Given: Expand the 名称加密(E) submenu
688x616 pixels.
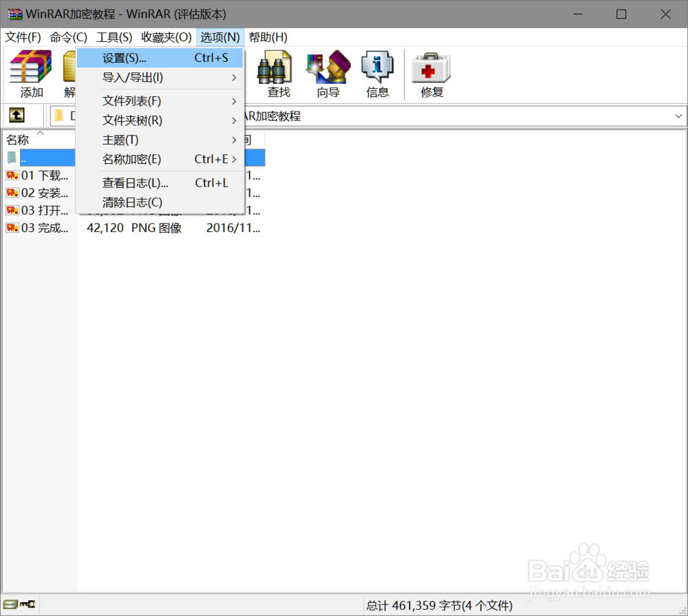Looking at the screenshot, I should point(160,159).
